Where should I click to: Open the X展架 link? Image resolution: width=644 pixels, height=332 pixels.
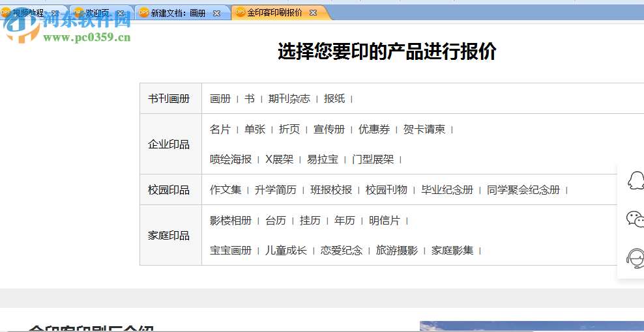pyautogui.click(x=279, y=159)
